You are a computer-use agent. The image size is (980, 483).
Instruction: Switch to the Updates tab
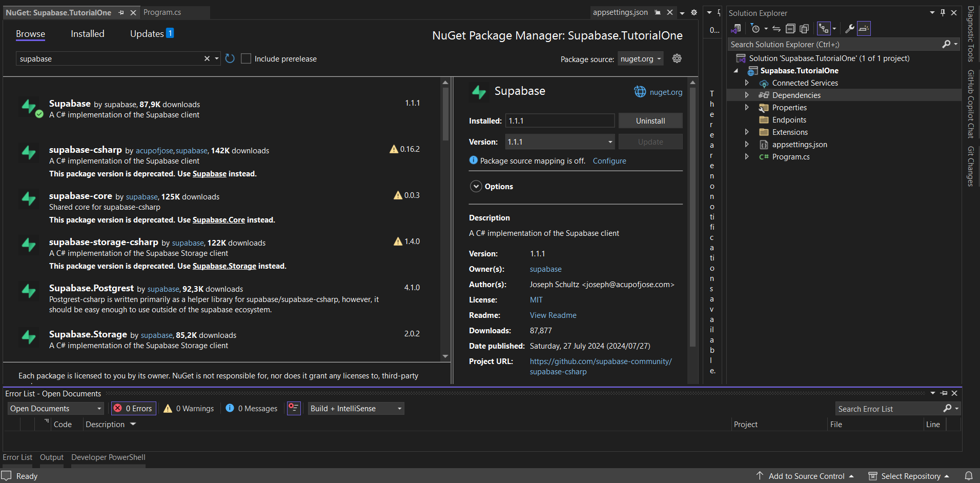click(152, 34)
